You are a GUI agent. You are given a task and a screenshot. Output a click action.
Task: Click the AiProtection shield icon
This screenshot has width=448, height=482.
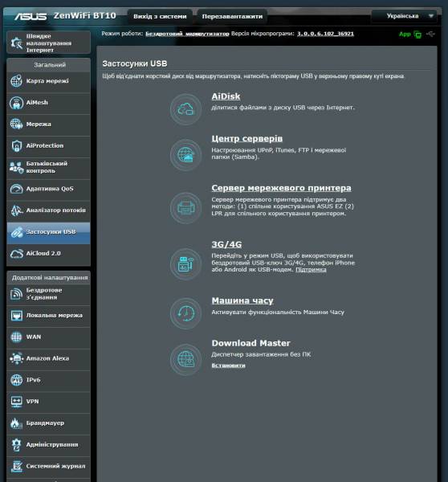point(16,145)
